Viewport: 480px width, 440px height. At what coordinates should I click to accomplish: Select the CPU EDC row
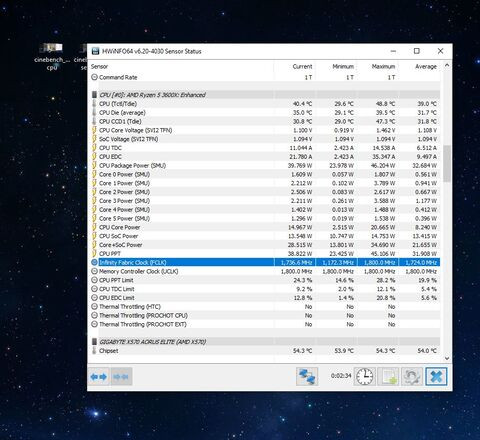265,157
